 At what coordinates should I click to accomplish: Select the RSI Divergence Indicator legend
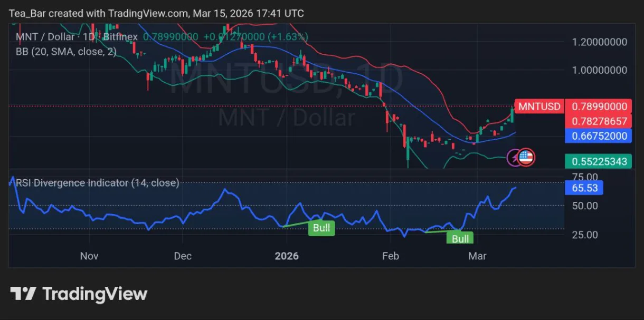[97, 183]
